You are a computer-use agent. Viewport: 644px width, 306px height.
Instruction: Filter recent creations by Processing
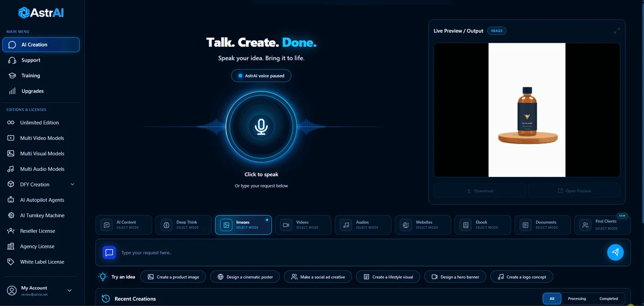[x=577, y=298]
